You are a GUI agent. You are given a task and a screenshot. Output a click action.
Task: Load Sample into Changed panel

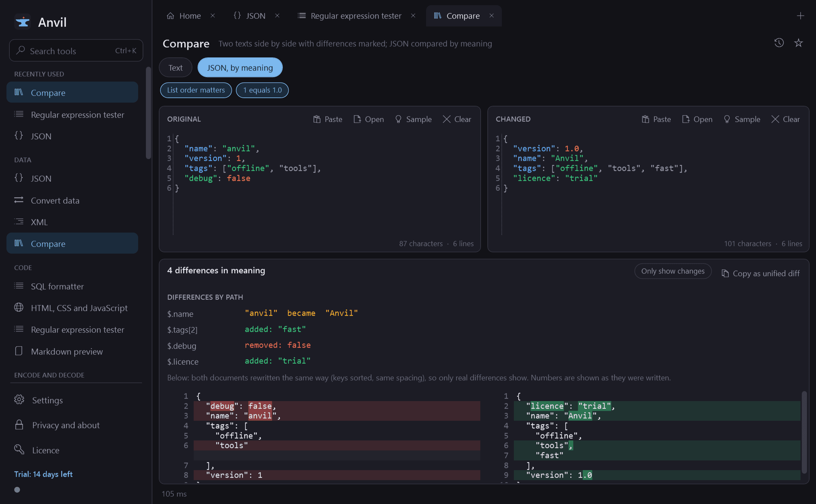point(741,119)
